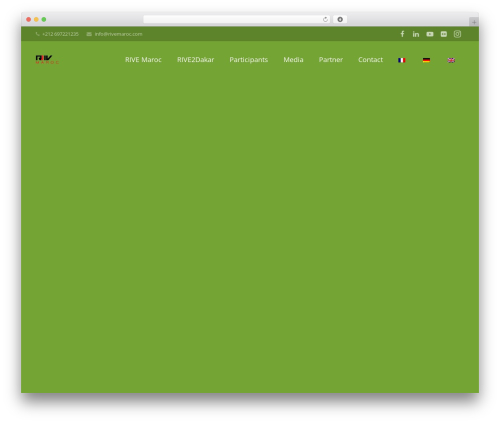Switch language with the French flag

point(402,60)
